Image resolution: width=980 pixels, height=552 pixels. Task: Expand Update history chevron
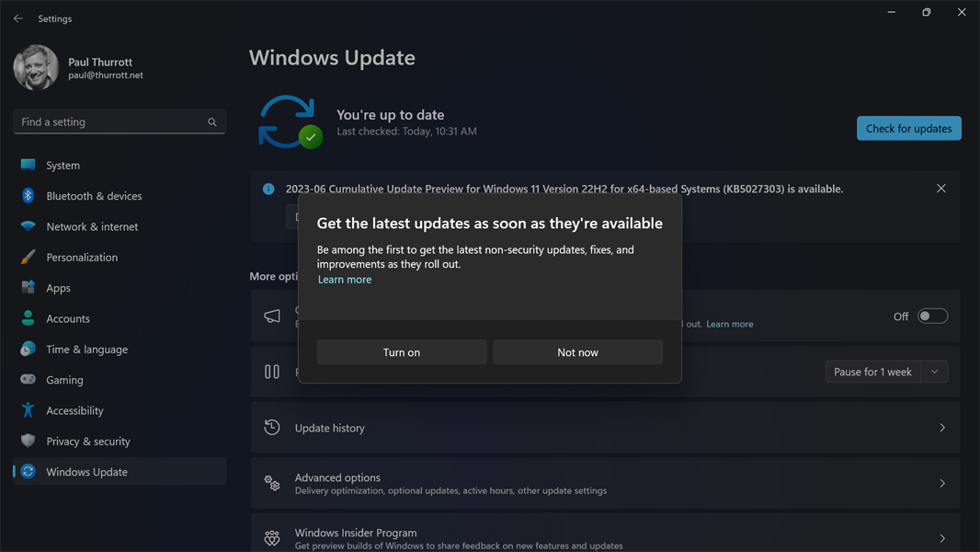pyautogui.click(x=942, y=428)
